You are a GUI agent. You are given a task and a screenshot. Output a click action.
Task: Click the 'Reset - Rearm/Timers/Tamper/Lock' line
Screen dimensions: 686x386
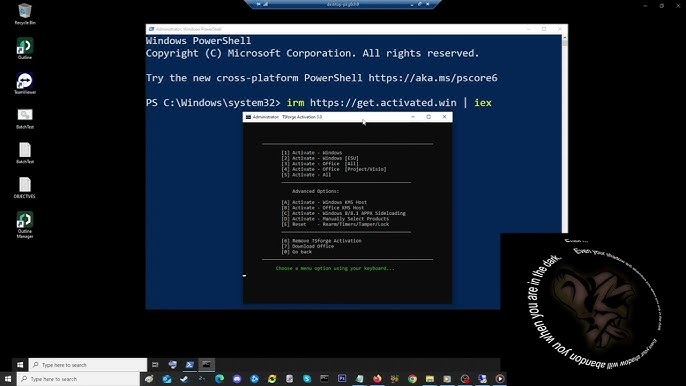(x=335, y=224)
